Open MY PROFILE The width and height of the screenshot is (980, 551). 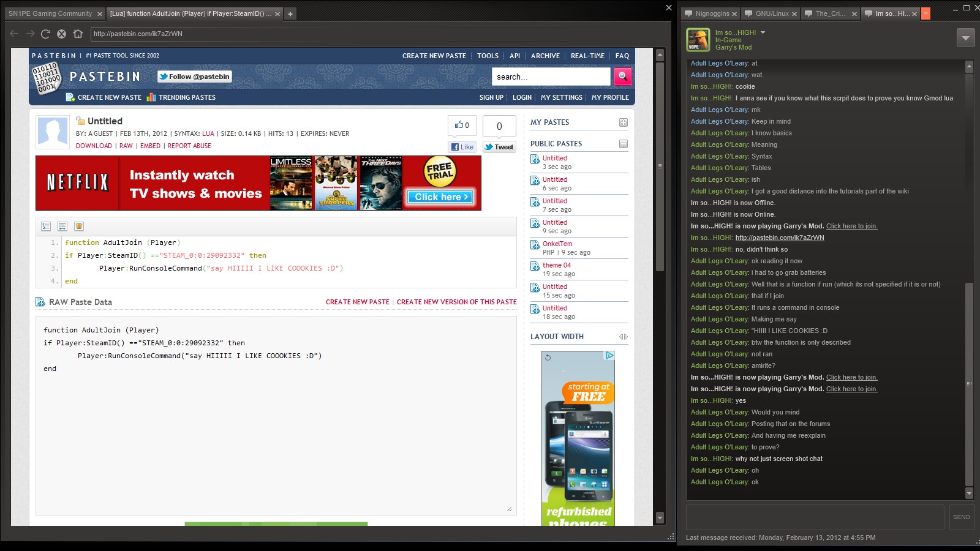coord(610,97)
